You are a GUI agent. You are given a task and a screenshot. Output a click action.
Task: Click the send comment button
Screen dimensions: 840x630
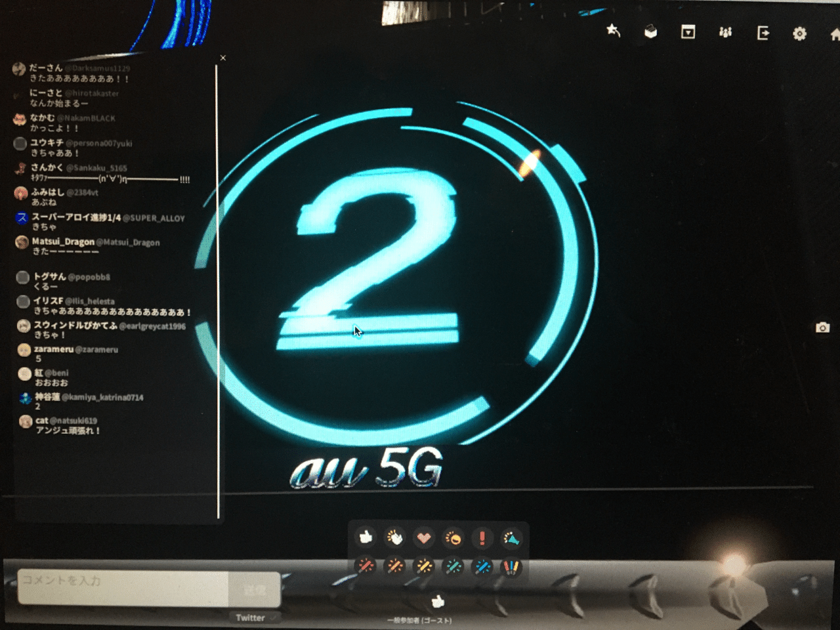coord(255,590)
